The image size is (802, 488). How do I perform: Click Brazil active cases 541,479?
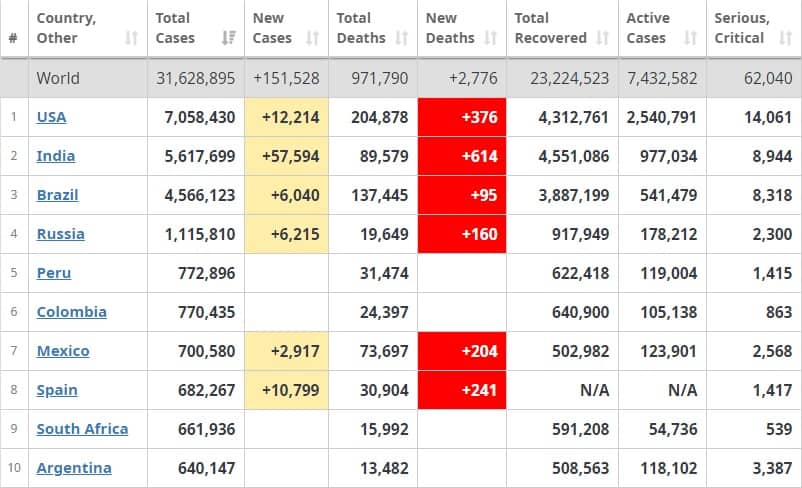tap(669, 195)
